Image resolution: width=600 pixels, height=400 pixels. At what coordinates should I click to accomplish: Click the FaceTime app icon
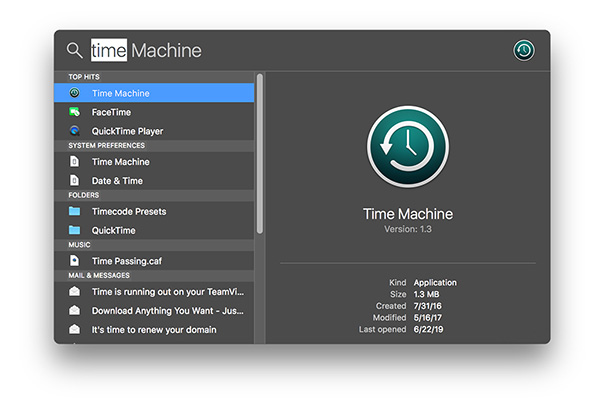(74, 112)
